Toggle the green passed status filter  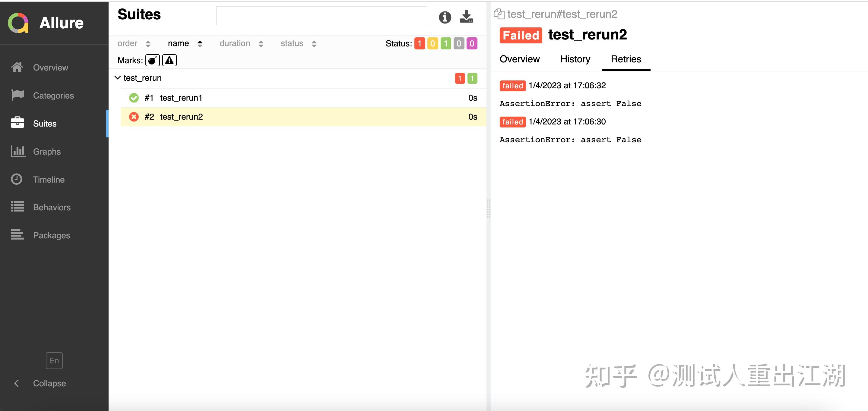pos(445,43)
